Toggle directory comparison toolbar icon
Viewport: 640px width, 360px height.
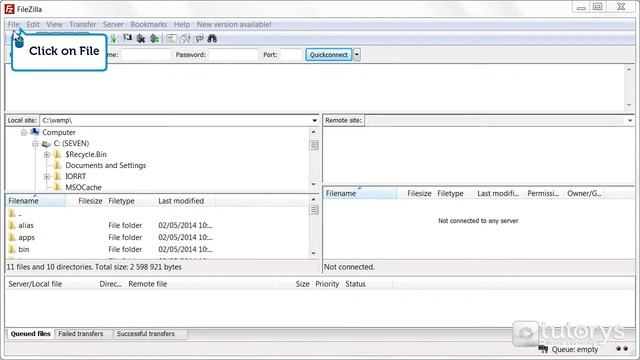[x=185, y=38]
